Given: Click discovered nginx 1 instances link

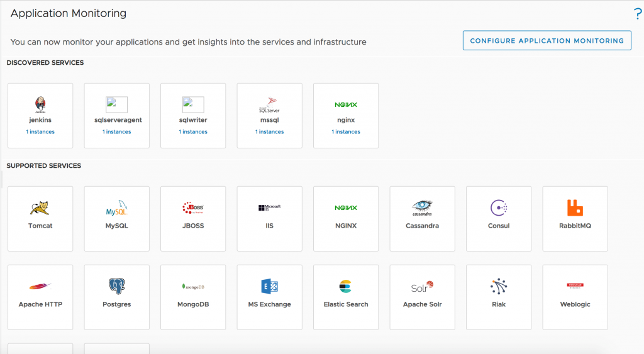Looking at the screenshot, I should coord(346,132).
